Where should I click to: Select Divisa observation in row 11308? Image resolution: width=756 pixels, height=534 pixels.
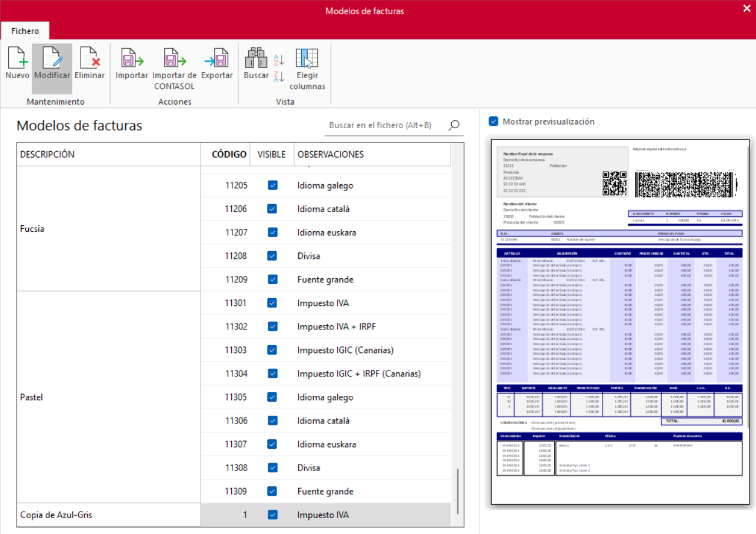point(309,468)
